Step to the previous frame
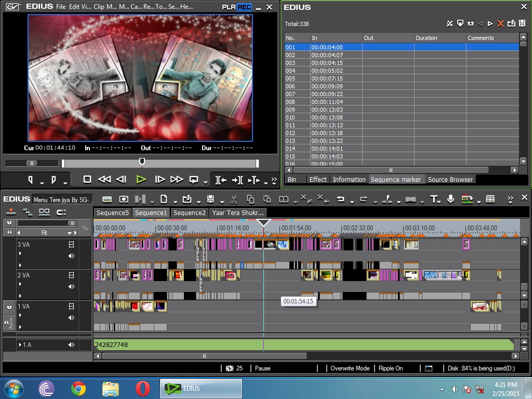Screen dimensions: 532x399 click(x=121, y=179)
